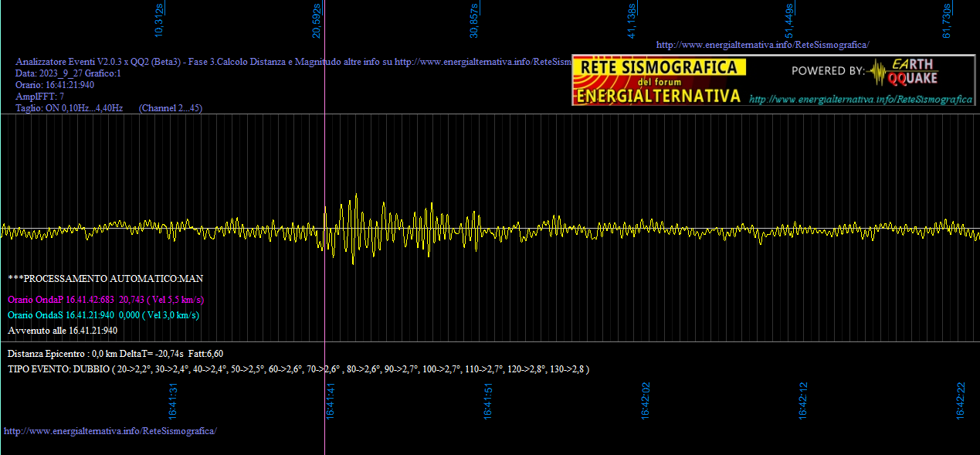Click the 'TIPO EVENTO: DUBBIO' line

coord(299,369)
